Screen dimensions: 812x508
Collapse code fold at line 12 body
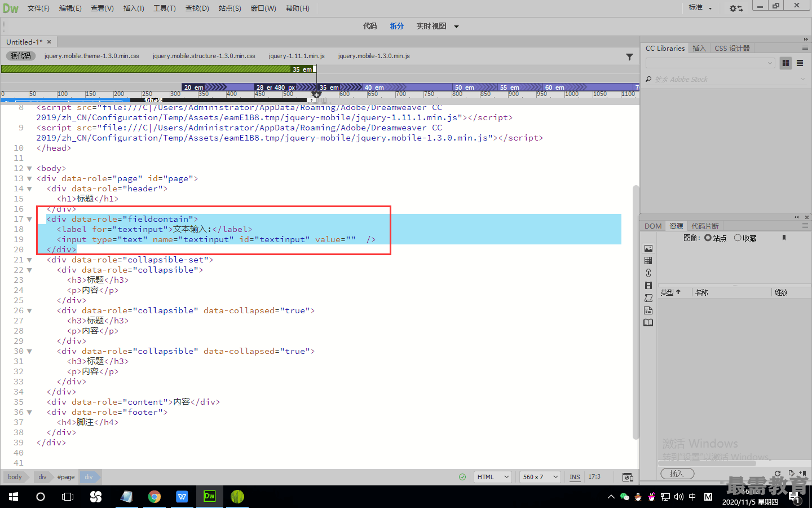click(29, 168)
